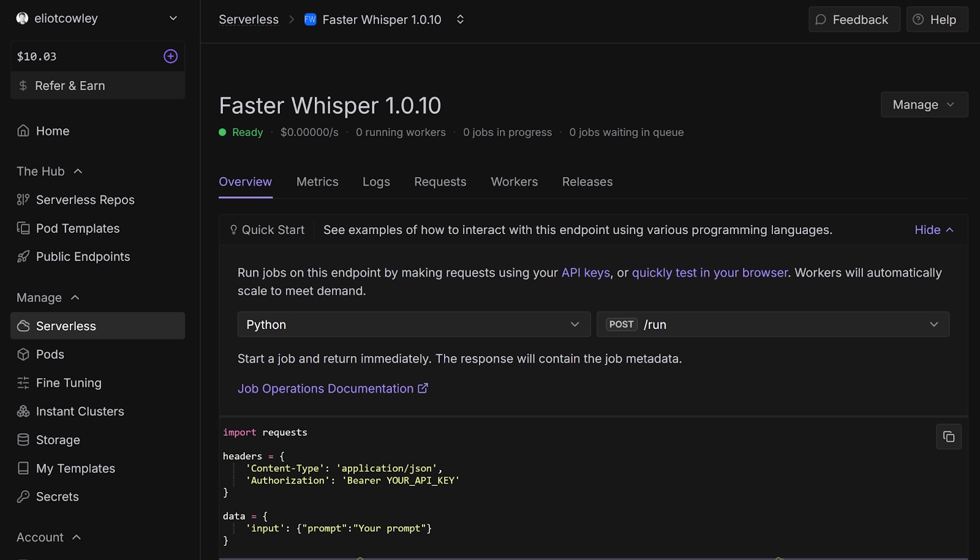980x560 pixels.
Task: Click the $10.03 balance amount
Action: (x=37, y=56)
